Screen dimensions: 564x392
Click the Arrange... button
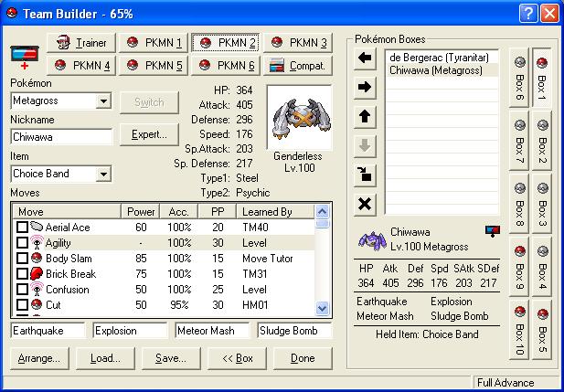click(39, 358)
